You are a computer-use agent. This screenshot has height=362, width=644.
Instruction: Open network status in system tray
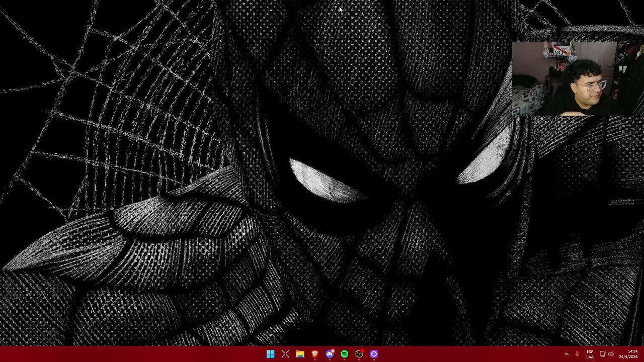pyautogui.click(x=602, y=354)
